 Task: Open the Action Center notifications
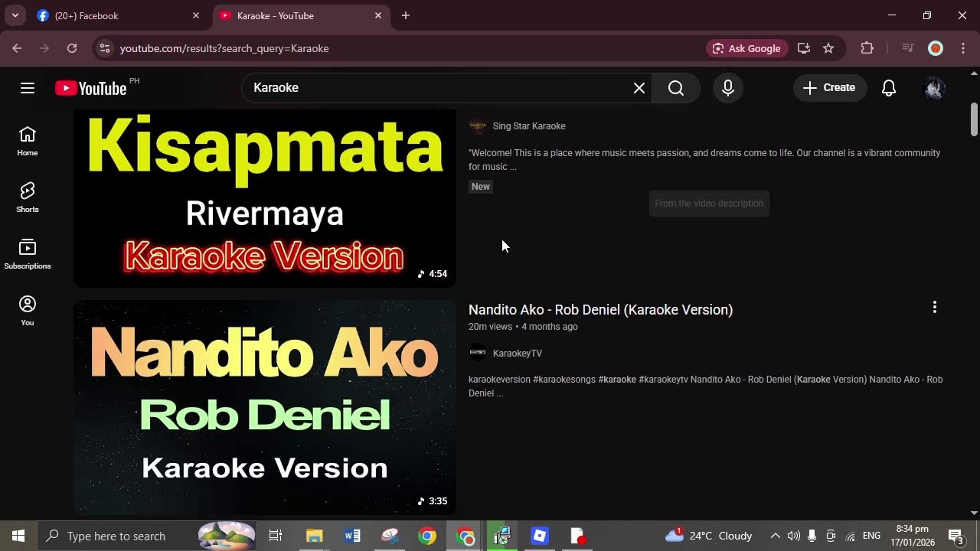click(956, 536)
